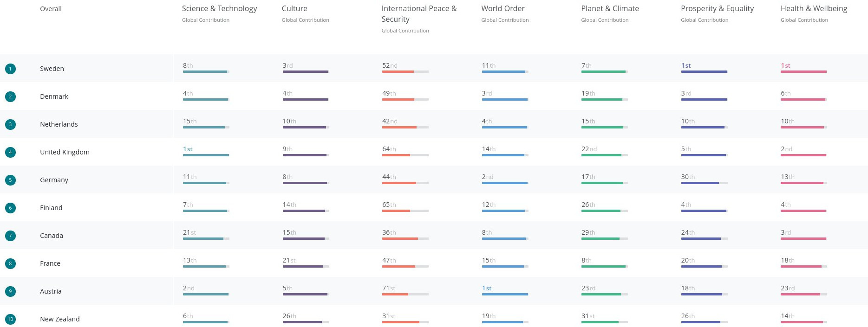Select the International Peace & Security header
868x327 pixels.
(419, 14)
